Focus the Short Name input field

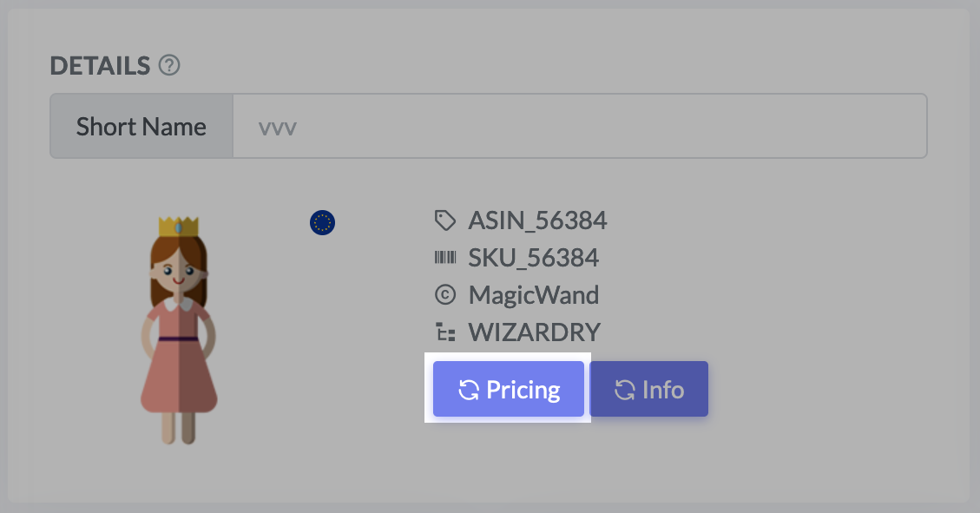(x=579, y=127)
